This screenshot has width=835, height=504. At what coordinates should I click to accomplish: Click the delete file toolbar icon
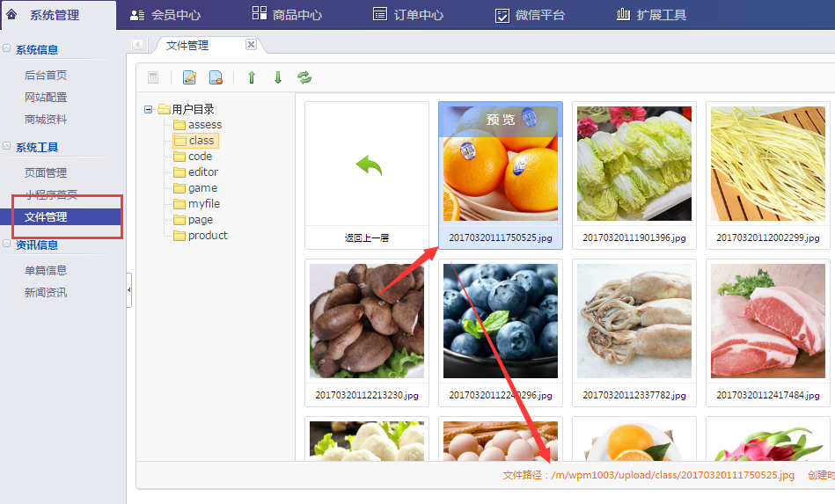pos(216,77)
